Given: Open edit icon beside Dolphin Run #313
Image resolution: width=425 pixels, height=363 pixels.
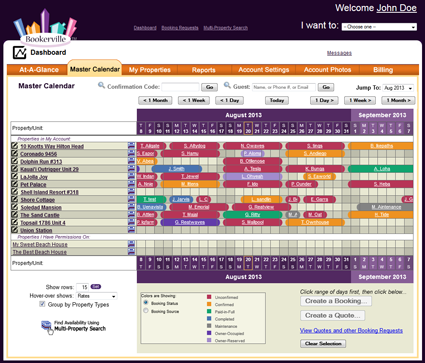Looking at the screenshot, I should click(14, 161).
